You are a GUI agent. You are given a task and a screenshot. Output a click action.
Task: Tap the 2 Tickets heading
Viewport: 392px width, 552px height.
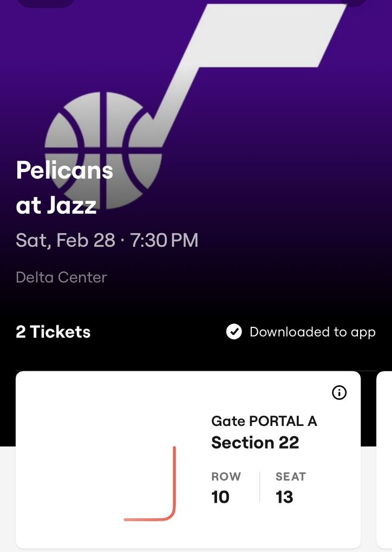[x=53, y=332]
